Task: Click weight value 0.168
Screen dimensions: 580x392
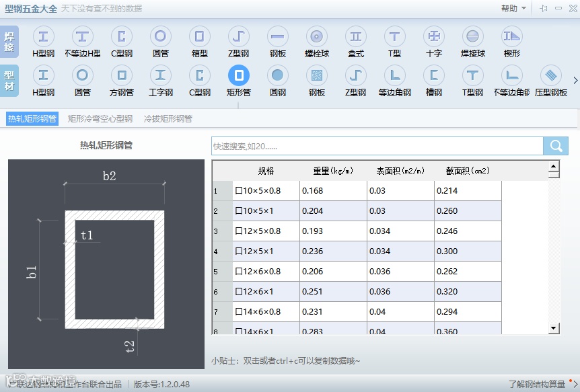Action: [x=333, y=191]
